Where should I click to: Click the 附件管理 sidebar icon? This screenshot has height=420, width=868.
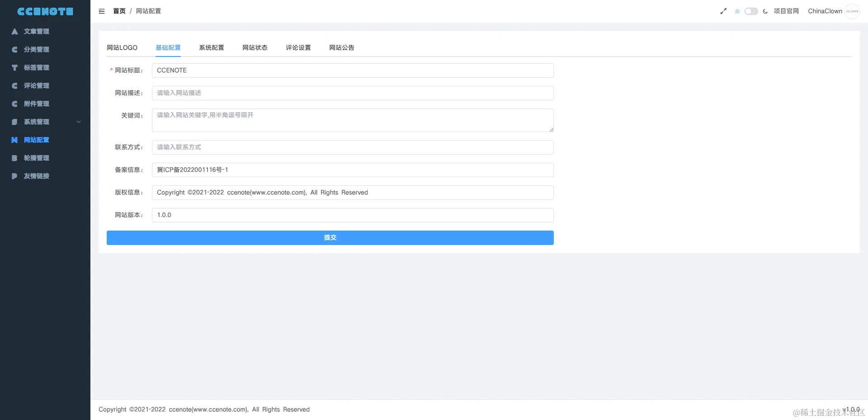click(14, 104)
